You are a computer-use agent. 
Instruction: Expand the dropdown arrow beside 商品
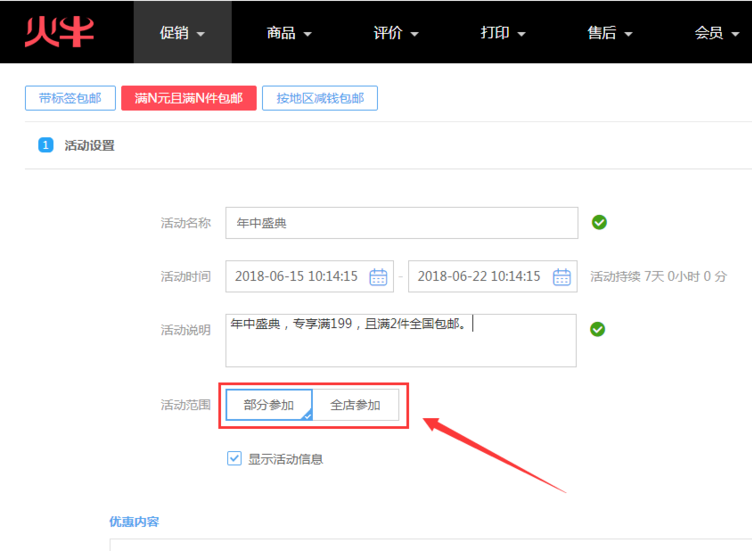coord(308,34)
